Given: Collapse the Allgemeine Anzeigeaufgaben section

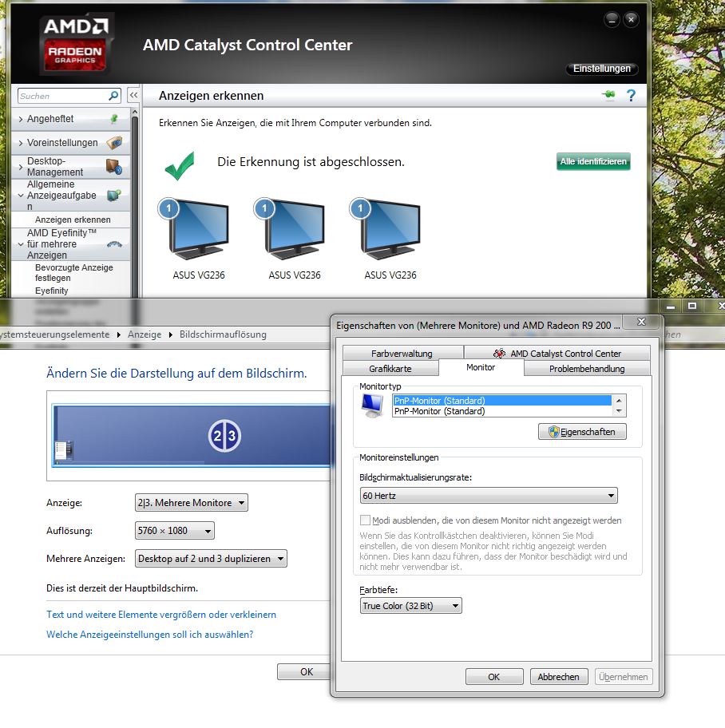Looking at the screenshot, I should click(x=21, y=196).
